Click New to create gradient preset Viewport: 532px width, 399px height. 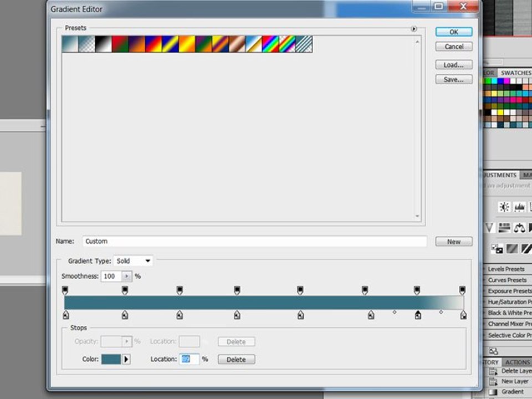454,242
